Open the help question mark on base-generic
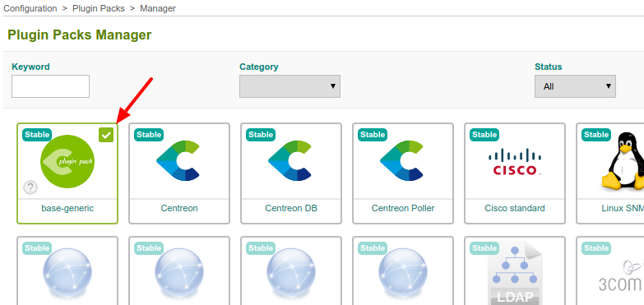Screen dimensions: 644x305 30,187
